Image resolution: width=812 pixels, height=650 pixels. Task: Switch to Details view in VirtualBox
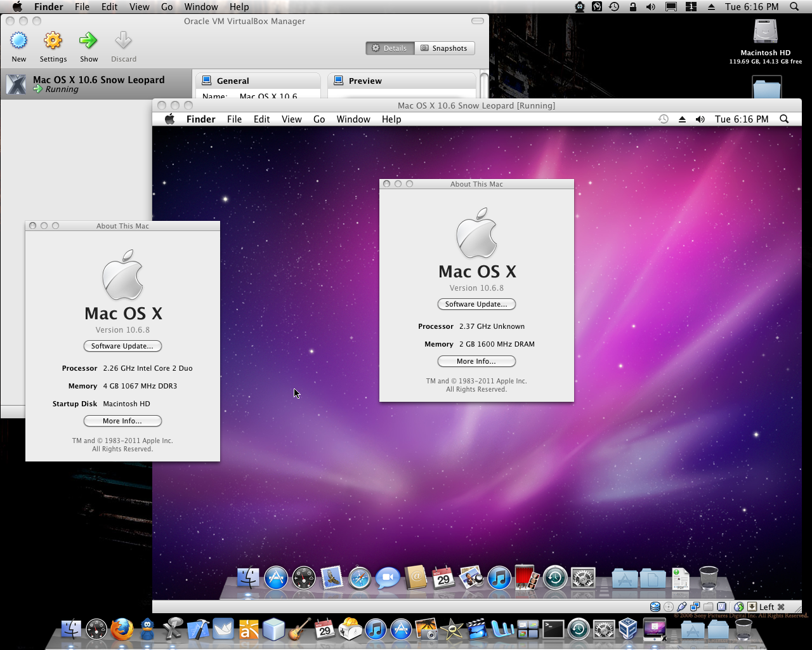click(390, 48)
